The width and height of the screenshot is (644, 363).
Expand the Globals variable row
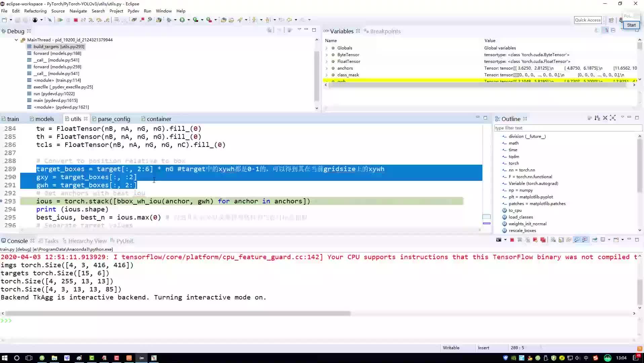(x=326, y=48)
